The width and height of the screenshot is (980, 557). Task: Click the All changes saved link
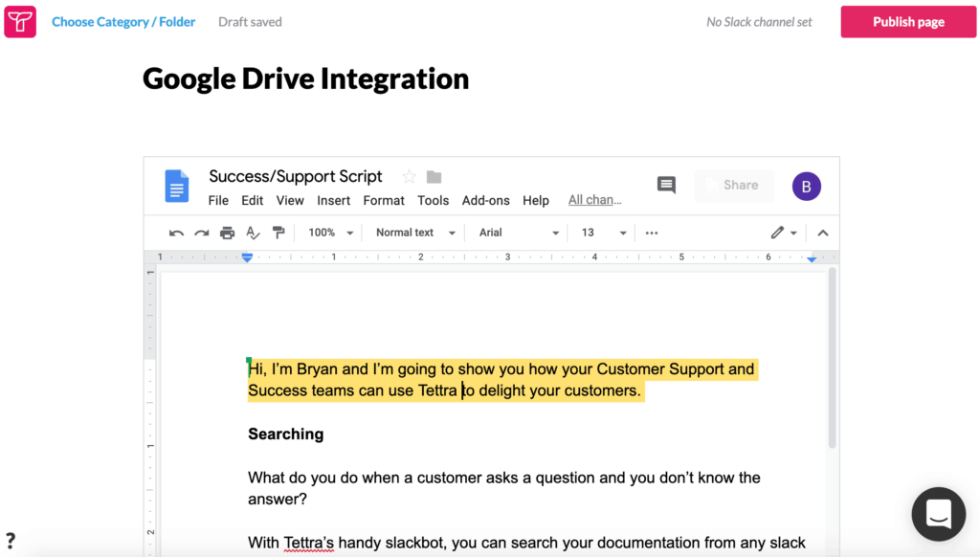tap(594, 200)
